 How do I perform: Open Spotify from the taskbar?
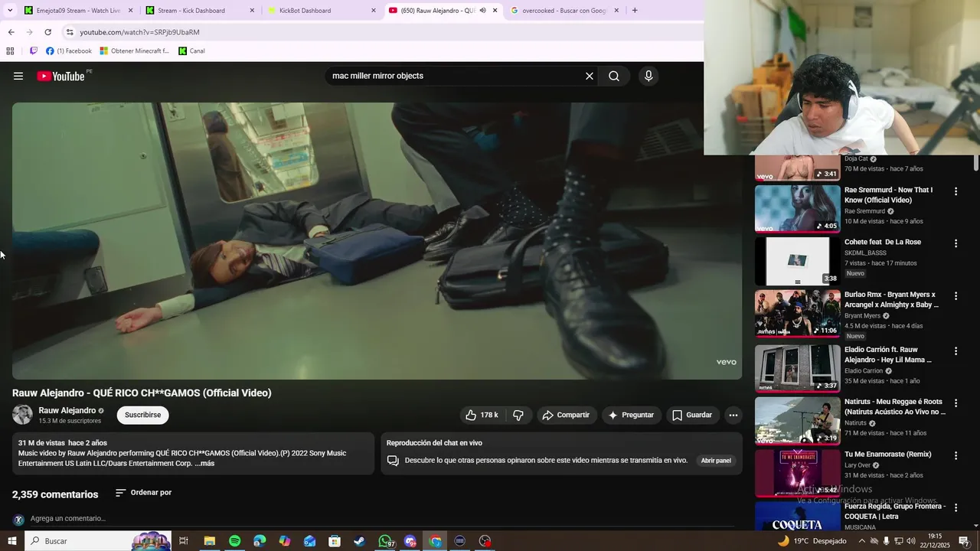(234, 541)
